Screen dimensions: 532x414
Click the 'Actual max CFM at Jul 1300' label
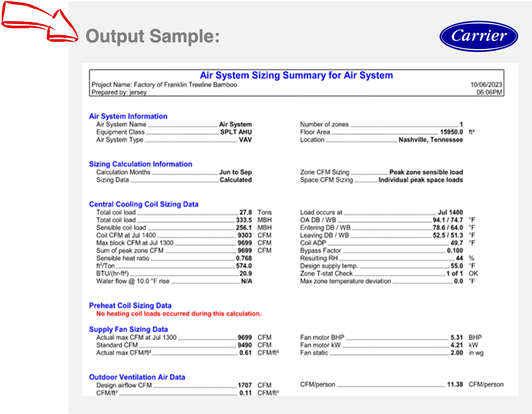136,337
